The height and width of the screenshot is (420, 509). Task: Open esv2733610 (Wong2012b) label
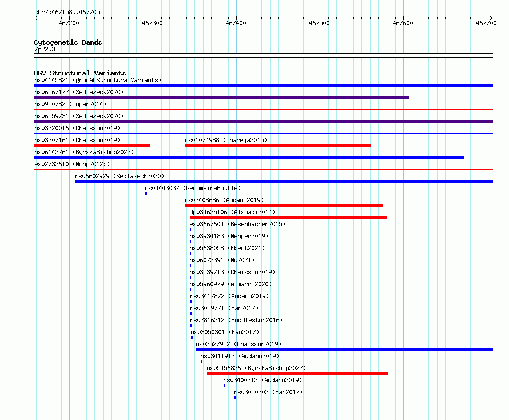72,164
